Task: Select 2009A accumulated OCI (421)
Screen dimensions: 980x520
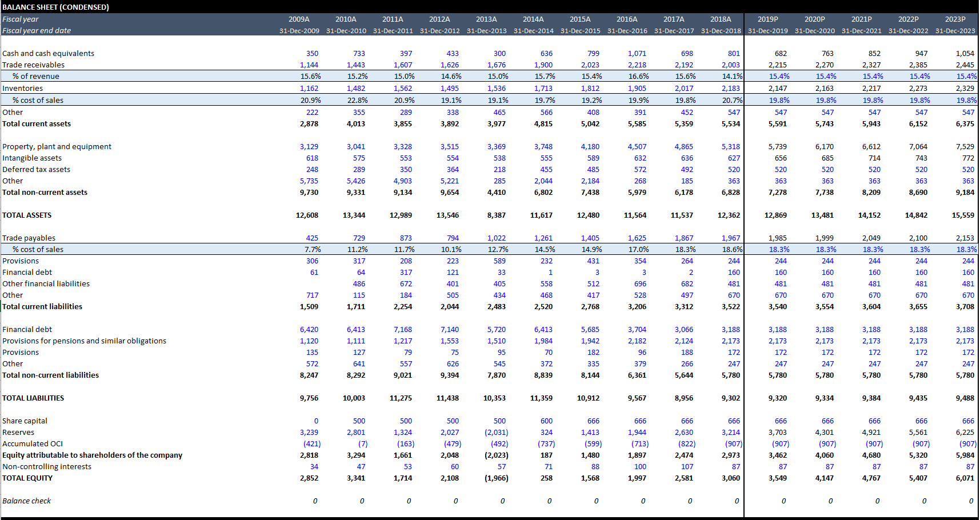Action: coord(312,444)
